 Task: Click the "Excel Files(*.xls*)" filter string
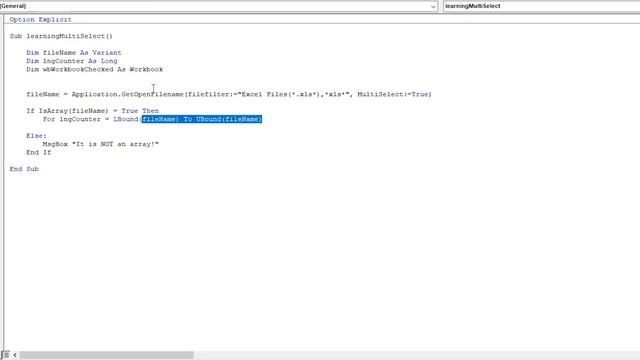(278, 94)
